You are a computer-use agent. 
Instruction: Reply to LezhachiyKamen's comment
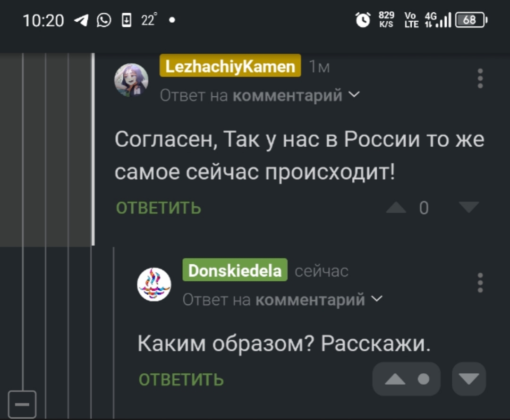tap(159, 208)
